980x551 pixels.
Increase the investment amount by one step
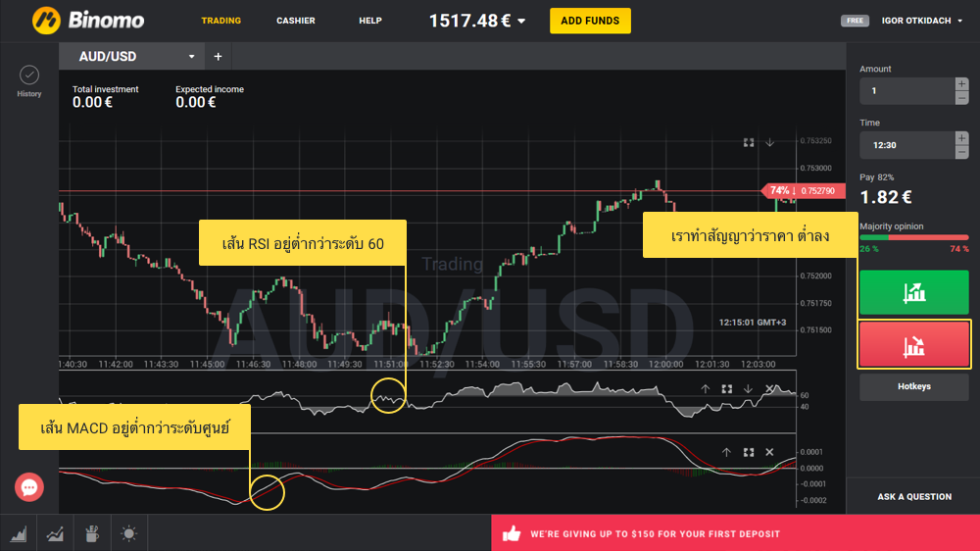click(x=961, y=84)
